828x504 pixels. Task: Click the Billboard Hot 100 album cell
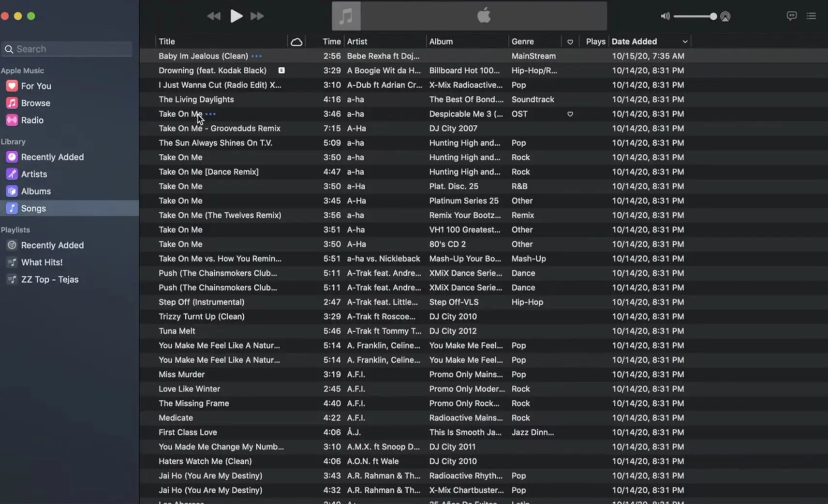pos(464,71)
